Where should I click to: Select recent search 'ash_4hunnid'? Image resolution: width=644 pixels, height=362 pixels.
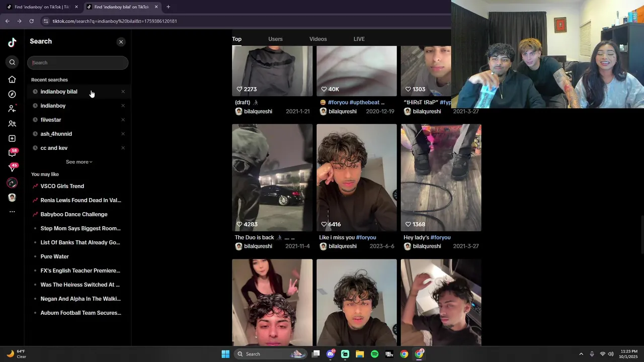pos(56,134)
